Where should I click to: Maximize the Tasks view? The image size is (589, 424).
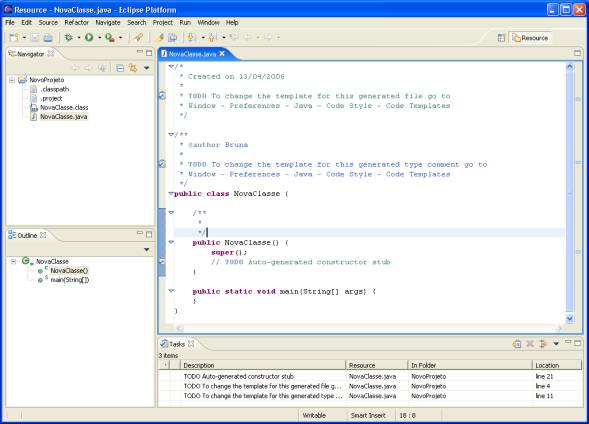tap(577, 343)
